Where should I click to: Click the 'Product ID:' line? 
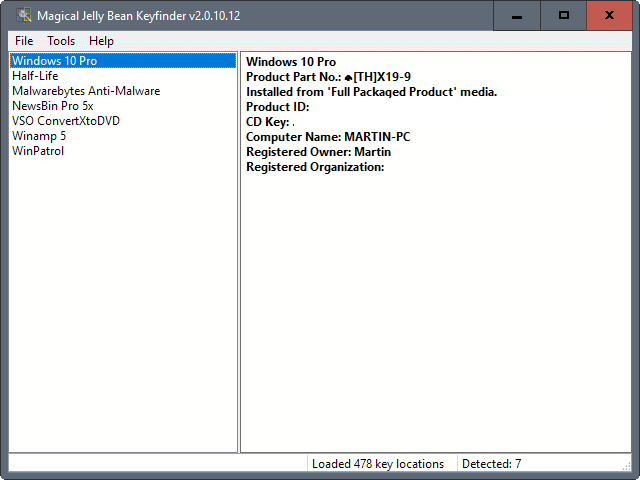click(278, 107)
